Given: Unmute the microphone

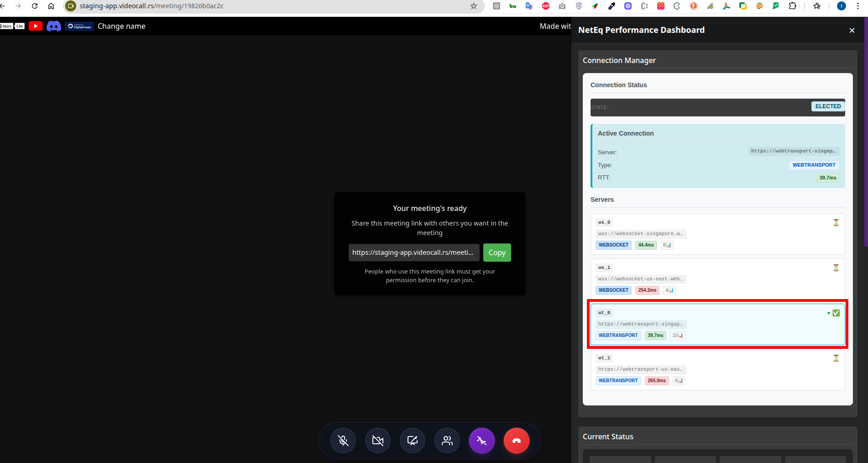Looking at the screenshot, I should [343, 441].
